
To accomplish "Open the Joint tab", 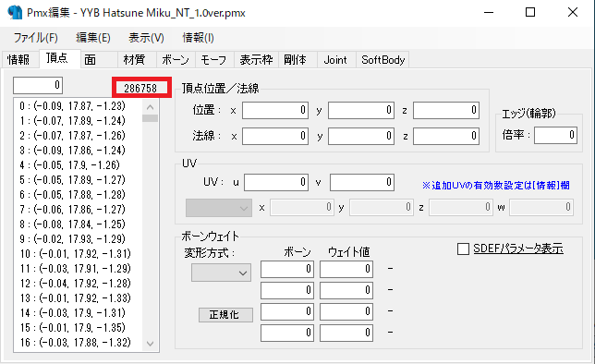I will (x=335, y=60).
